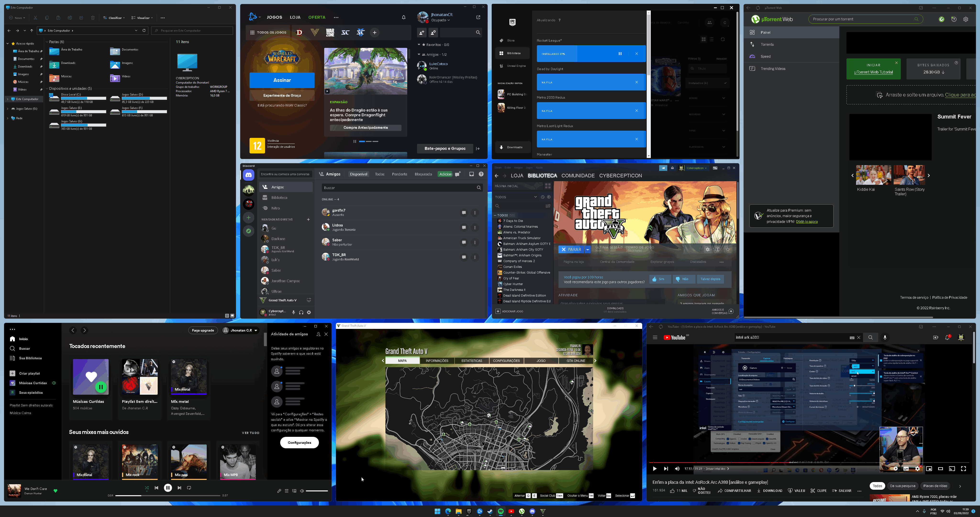
Task: Collapse TODOS category in Steam library
Action: click(495, 215)
